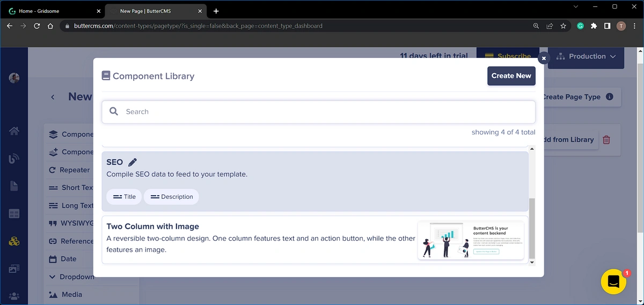Screen dimensions: 644x305
Task: Open a new browser tab
Action: 216,11
